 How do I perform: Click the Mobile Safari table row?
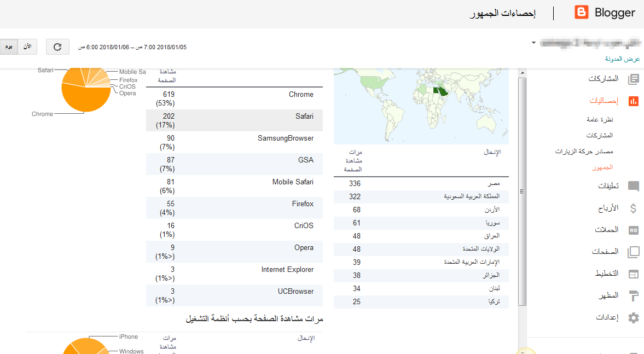click(x=234, y=186)
